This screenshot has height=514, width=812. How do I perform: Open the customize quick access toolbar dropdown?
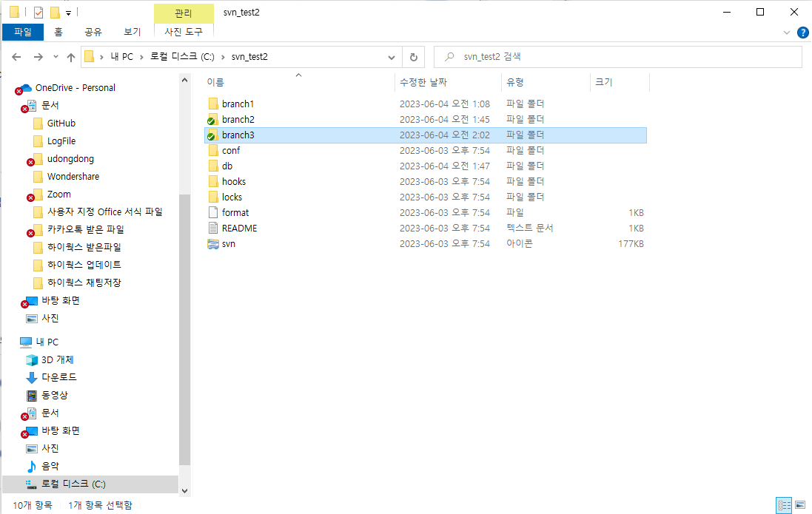click(x=68, y=13)
